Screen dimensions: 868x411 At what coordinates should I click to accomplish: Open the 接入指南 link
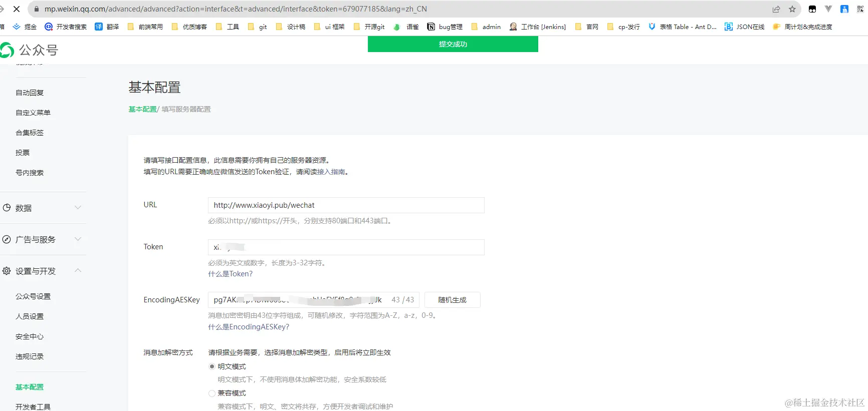(331, 172)
